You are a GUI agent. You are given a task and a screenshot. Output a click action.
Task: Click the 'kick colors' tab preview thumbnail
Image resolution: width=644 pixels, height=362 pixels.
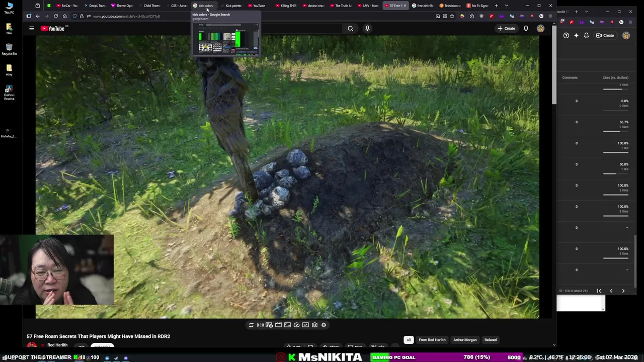226,39
